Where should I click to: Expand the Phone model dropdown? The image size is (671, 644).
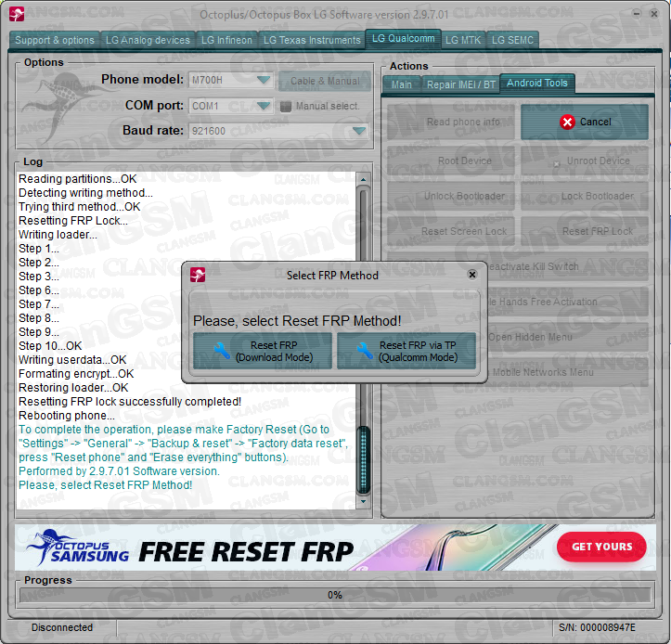coord(264,80)
